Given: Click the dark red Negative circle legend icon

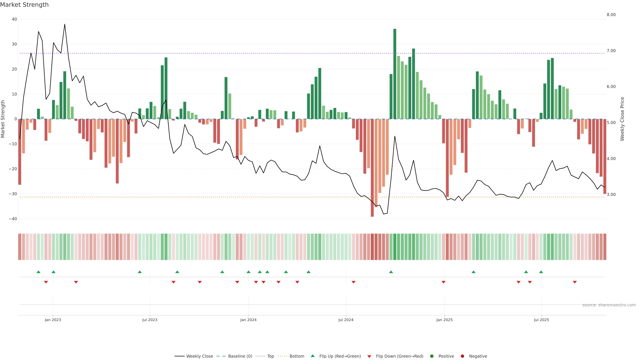Looking at the screenshot, I should [462, 356].
